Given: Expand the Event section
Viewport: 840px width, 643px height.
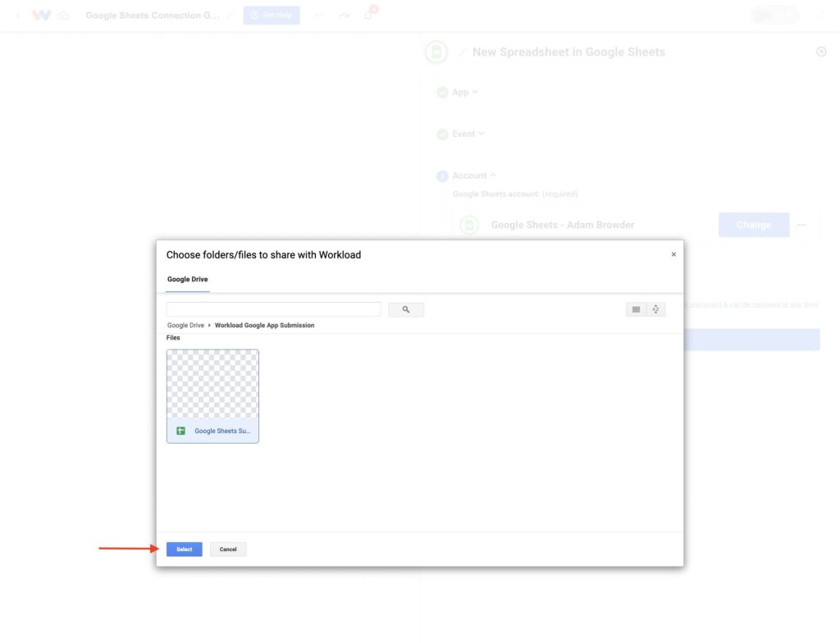Looking at the screenshot, I should point(468,134).
